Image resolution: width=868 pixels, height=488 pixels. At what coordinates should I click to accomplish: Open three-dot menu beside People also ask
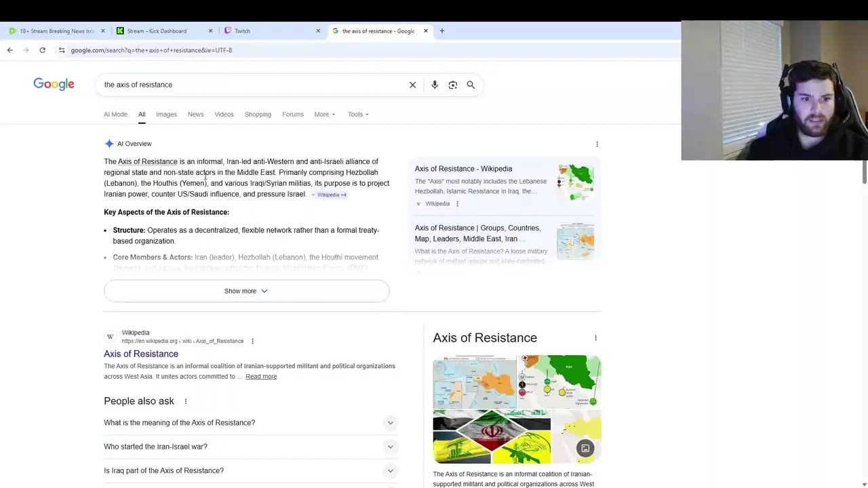click(x=185, y=401)
